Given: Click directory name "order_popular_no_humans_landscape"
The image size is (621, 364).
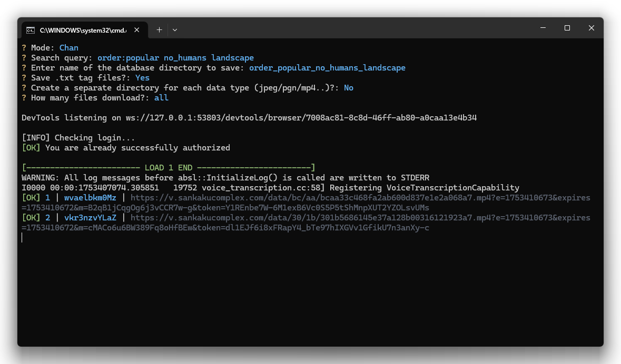Looking at the screenshot, I should [327, 68].
